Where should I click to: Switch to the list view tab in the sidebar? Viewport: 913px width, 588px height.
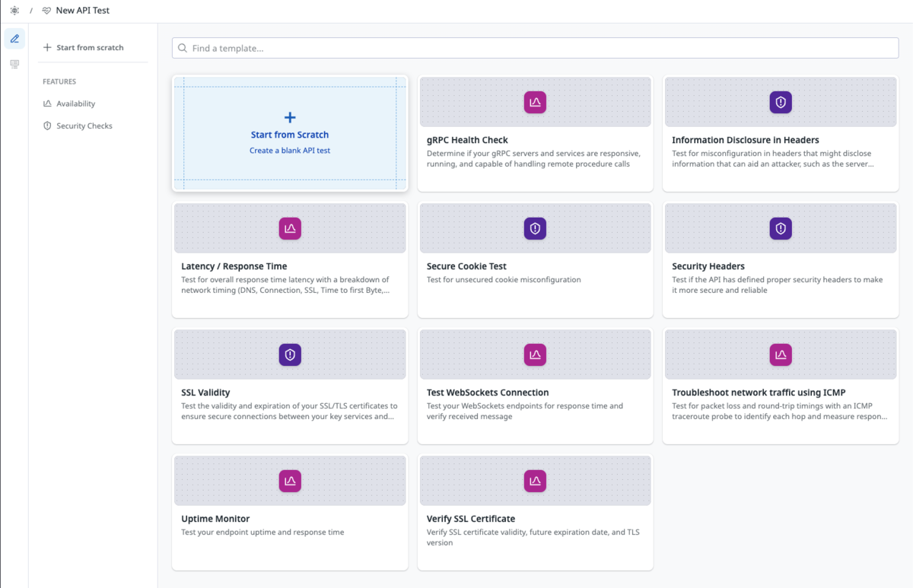pyautogui.click(x=14, y=63)
